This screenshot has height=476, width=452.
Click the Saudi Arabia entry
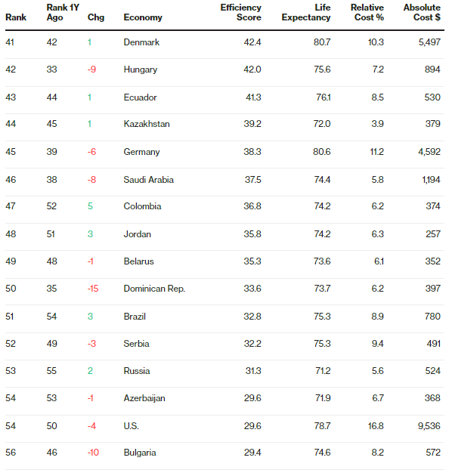[149, 180]
